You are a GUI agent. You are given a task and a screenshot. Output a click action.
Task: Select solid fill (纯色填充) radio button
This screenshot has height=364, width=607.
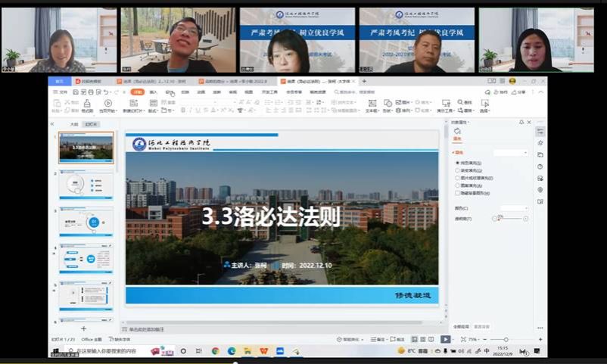(457, 163)
